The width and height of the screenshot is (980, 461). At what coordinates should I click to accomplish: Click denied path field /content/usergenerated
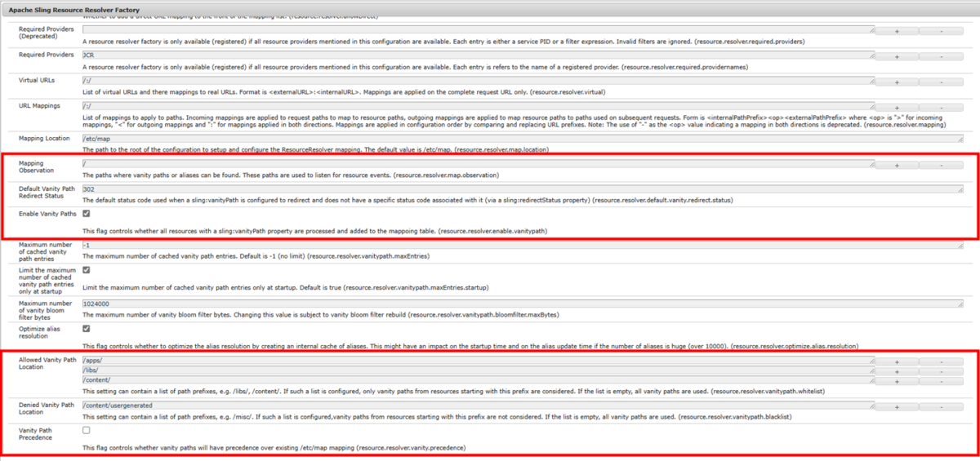point(478,405)
